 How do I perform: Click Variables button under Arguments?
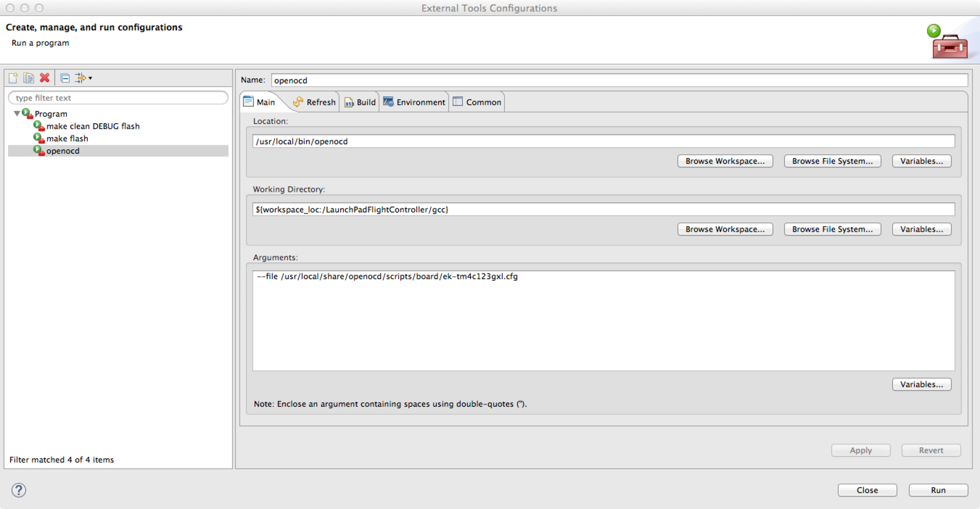[x=921, y=384]
